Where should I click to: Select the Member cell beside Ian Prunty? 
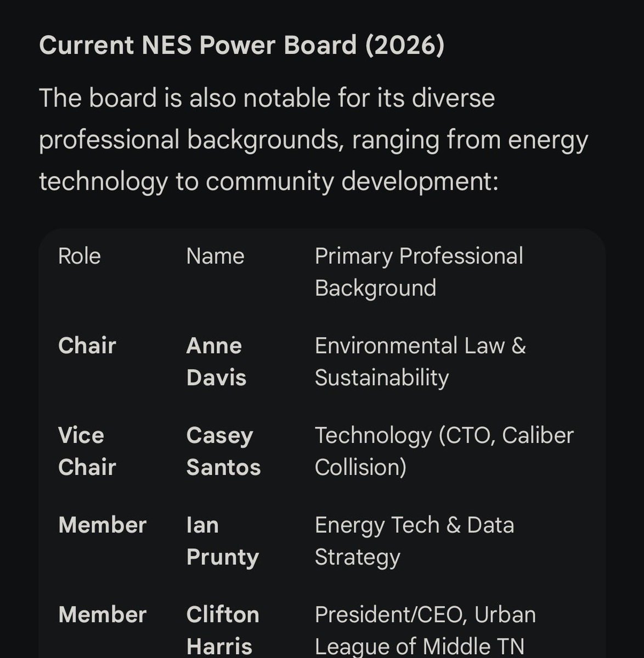tap(102, 525)
